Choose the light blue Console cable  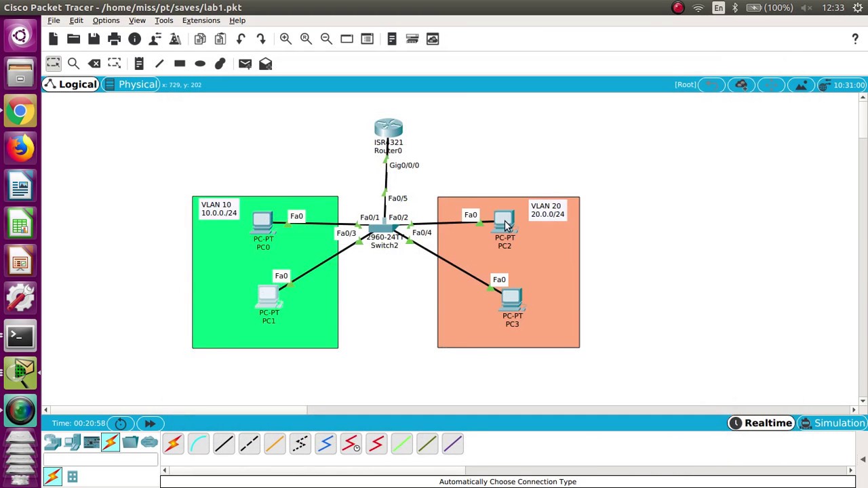(x=198, y=444)
